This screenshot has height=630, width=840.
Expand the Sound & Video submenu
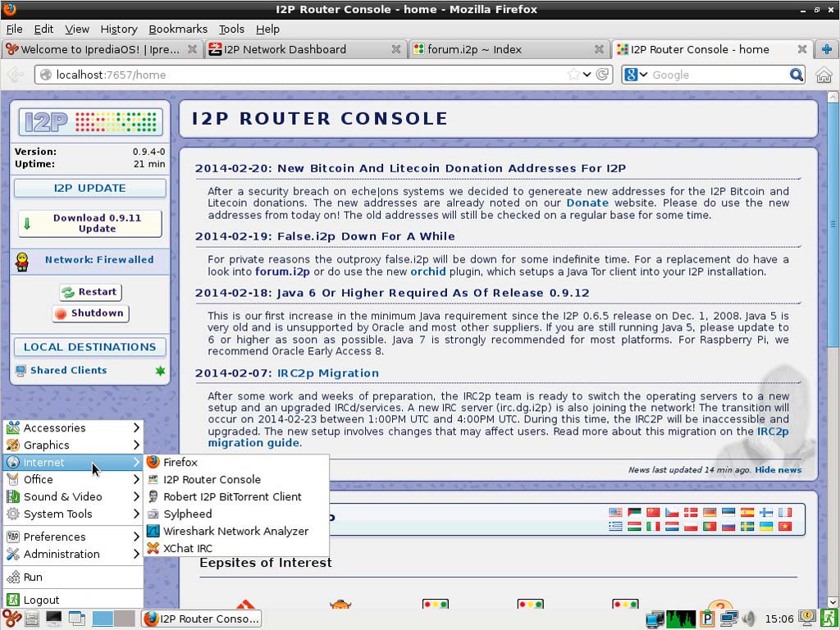click(x=73, y=496)
